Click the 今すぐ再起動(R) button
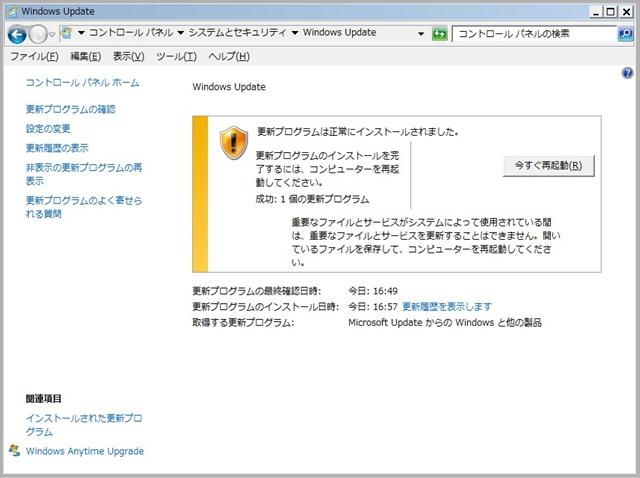 coord(549,166)
